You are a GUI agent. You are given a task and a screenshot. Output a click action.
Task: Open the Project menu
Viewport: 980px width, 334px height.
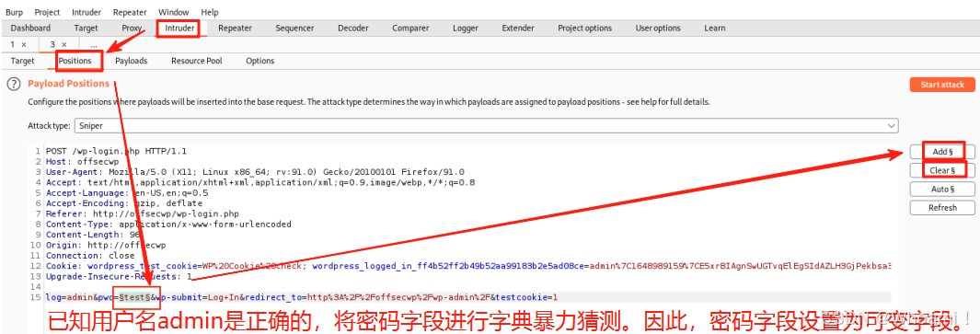[48, 12]
